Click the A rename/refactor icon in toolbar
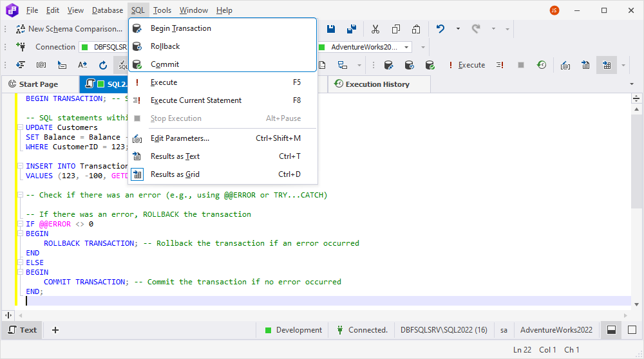Screen dimensions: 644x359 coord(82,65)
